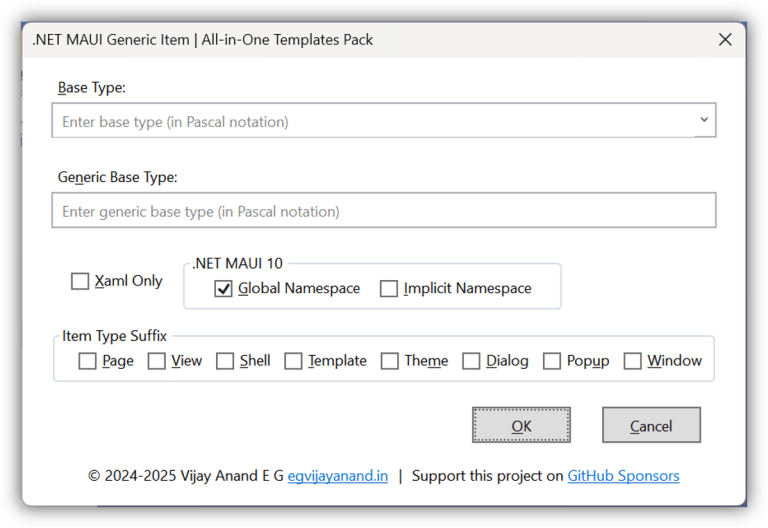
Task: Open the egvijayanand.in link
Action: click(x=338, y=476)
